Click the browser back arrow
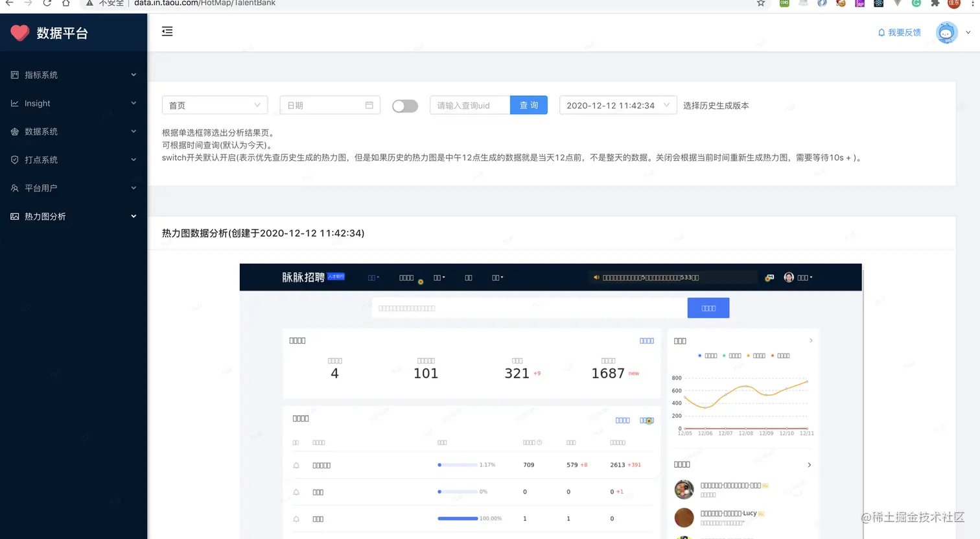Screen dimensions: 980x539 pos(9,3)
